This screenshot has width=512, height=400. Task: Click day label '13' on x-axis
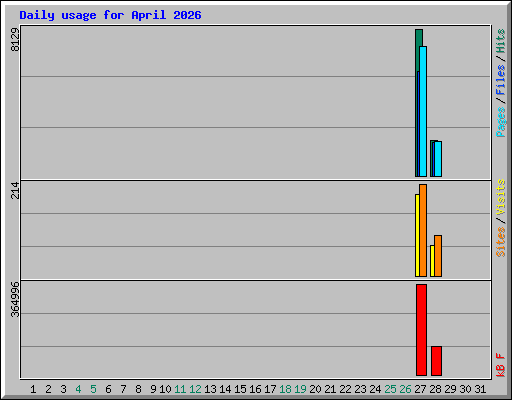(x=210, y=389)
